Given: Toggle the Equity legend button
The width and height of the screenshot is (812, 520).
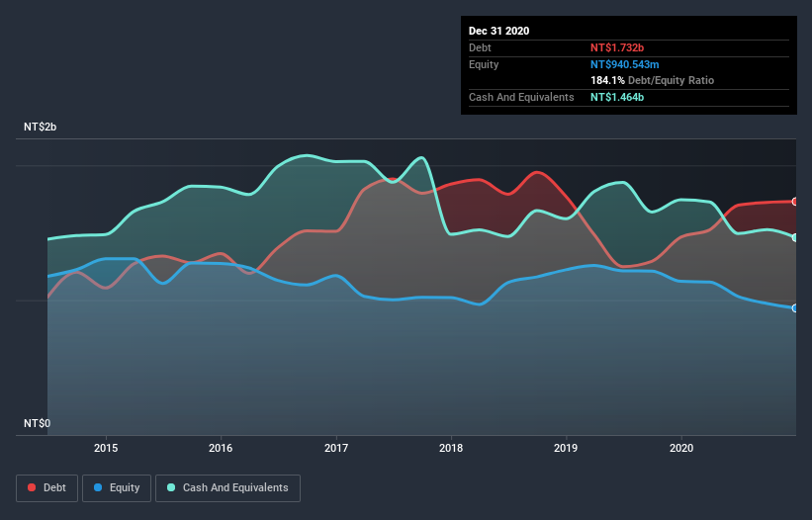Looking at the screenshot, I should (x=117, y=488).
